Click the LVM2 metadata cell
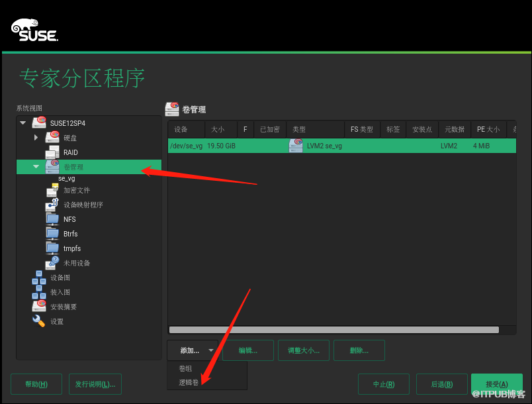The image size is (532, 404). coord(449,146)
